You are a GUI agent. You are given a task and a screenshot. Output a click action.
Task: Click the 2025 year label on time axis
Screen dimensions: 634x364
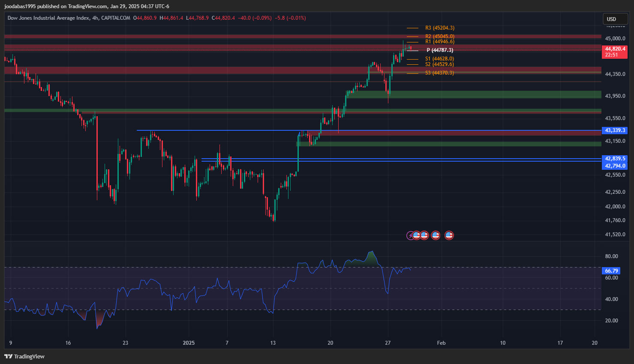tap(189, 343)
